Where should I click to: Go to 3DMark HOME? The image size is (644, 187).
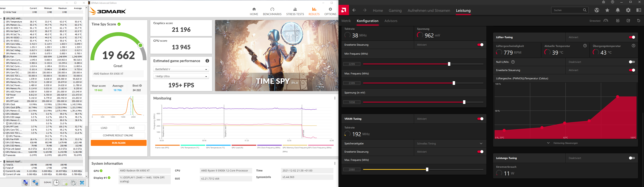[x=254, y=11]
